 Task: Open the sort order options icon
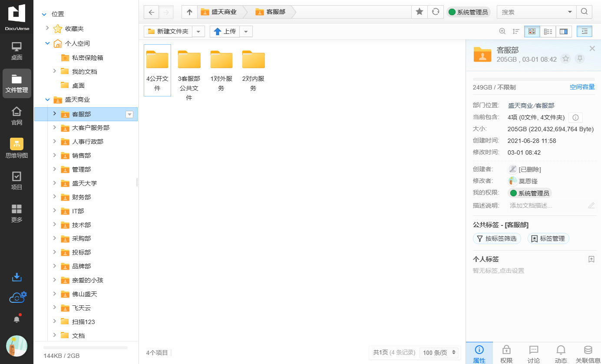point(516,31)
